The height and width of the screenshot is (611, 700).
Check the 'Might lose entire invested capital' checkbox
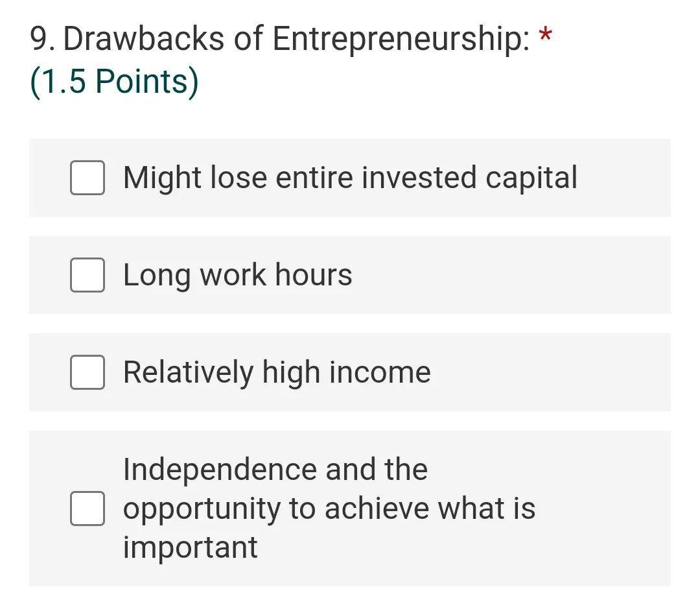[87, 178]
